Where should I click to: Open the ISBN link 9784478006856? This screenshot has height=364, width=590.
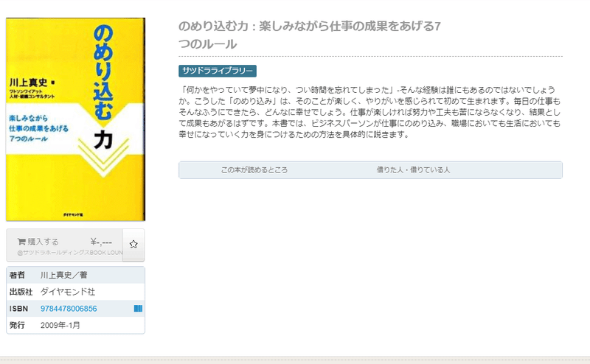pos(69,308)
